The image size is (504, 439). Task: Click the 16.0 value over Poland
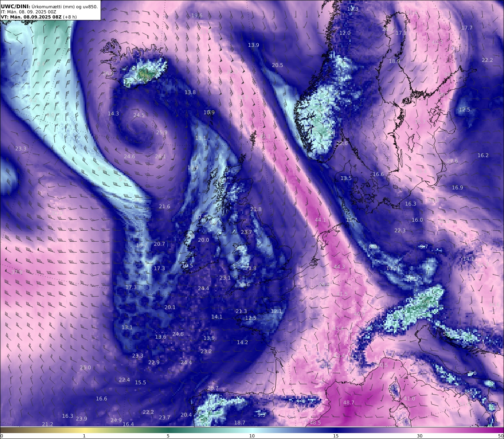pos(417,220)
